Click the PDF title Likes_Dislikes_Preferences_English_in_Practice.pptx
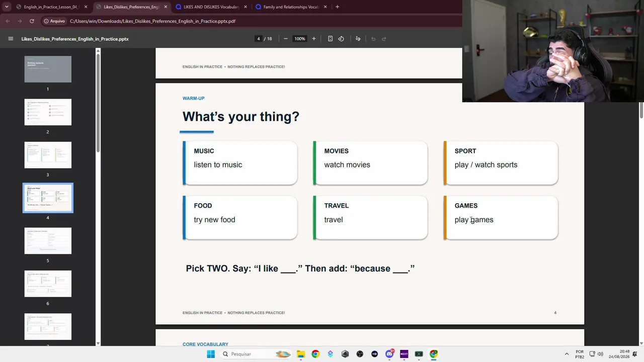Image resolution: width=644 pixels, height=362 pixels. 75,39
